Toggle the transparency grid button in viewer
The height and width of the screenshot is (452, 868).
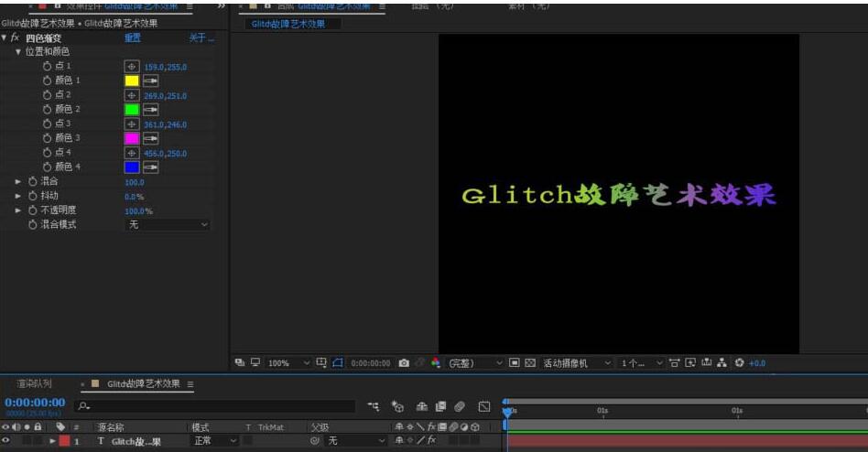click(x=529, y=363)
